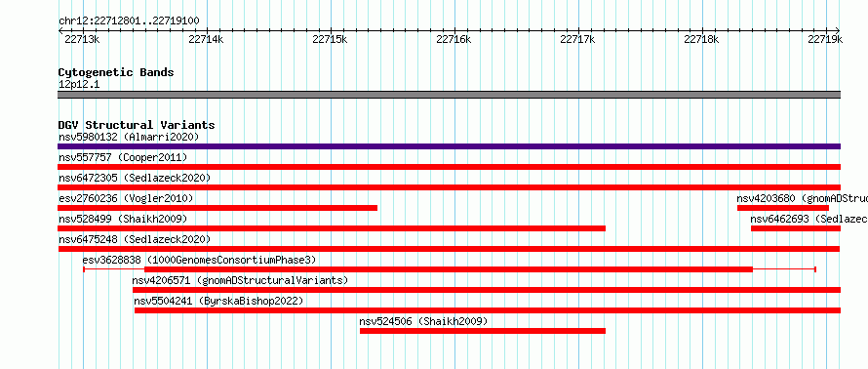
Task: Click the gray 12p12.1 cytogenetic band bar
Action: [449, 95]
